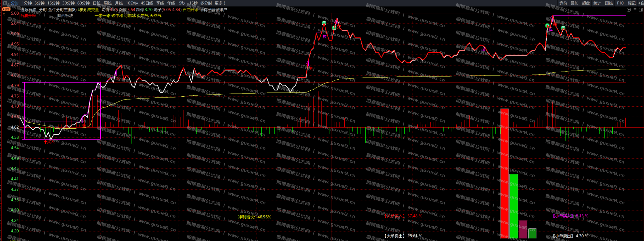Image resolution: width=644 pixels, height=241 pixels.
Task: Expand 更多 to show more periods
Action: 220,3
